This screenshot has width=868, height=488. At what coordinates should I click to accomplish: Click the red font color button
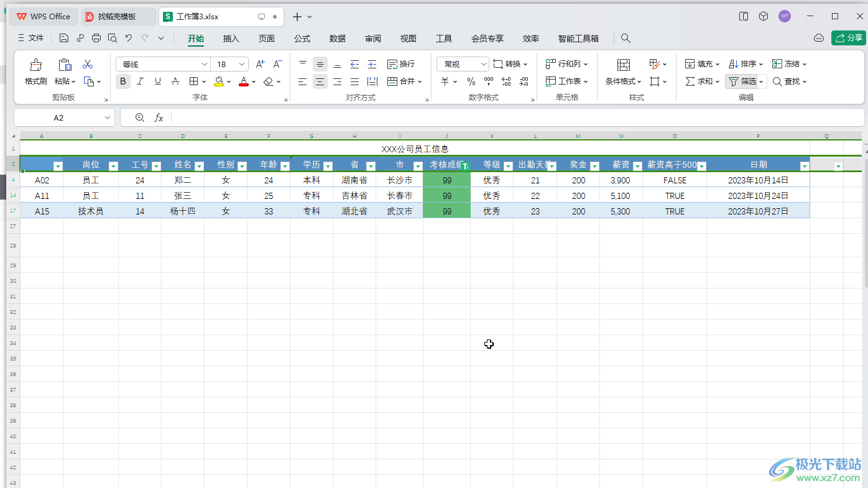[244, 81]
